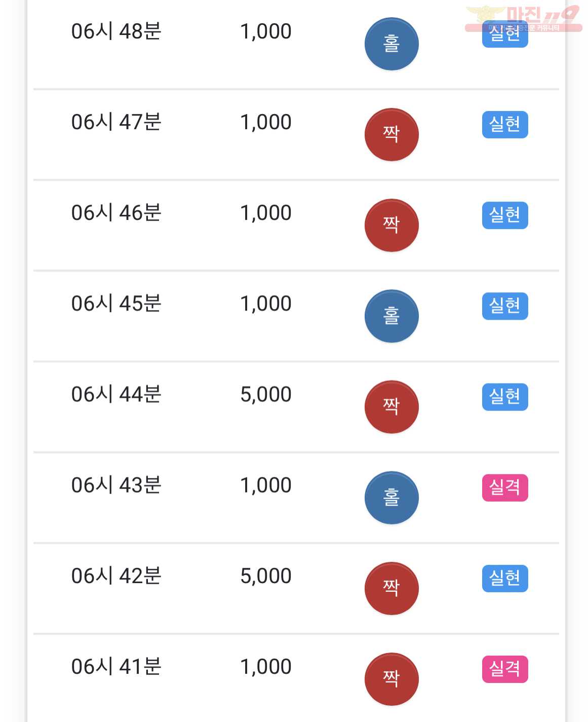The image size is (588, 722).
Task: Click the blue 홀 circle at 06시 48분
Action: 391,44
